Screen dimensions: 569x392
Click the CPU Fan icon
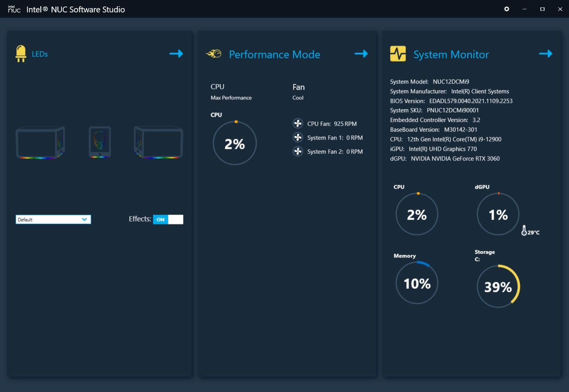point(298,123)
